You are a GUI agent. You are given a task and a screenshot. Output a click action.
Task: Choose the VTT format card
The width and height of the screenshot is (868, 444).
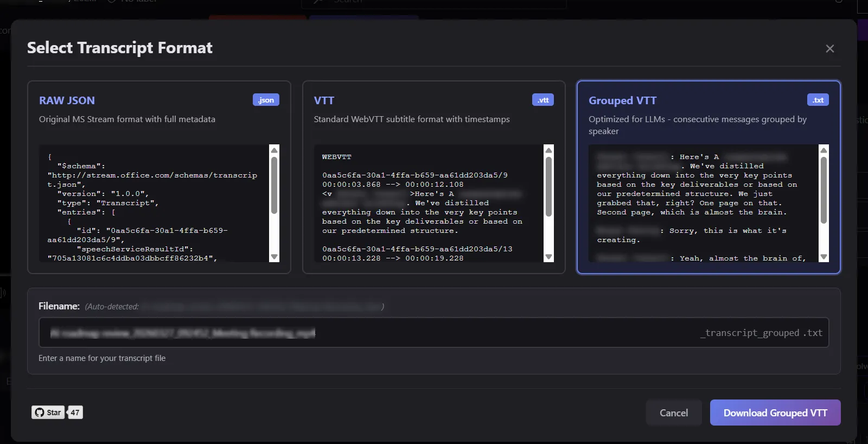[433, 177]
